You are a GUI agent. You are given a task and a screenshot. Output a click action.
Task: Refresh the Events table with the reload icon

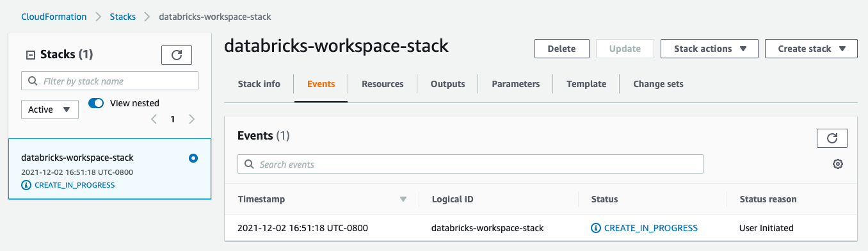coord(832,138)
